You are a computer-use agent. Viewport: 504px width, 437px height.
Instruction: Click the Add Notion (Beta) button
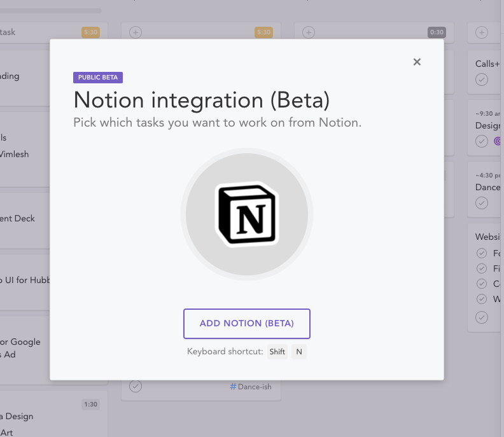[246, 324]
